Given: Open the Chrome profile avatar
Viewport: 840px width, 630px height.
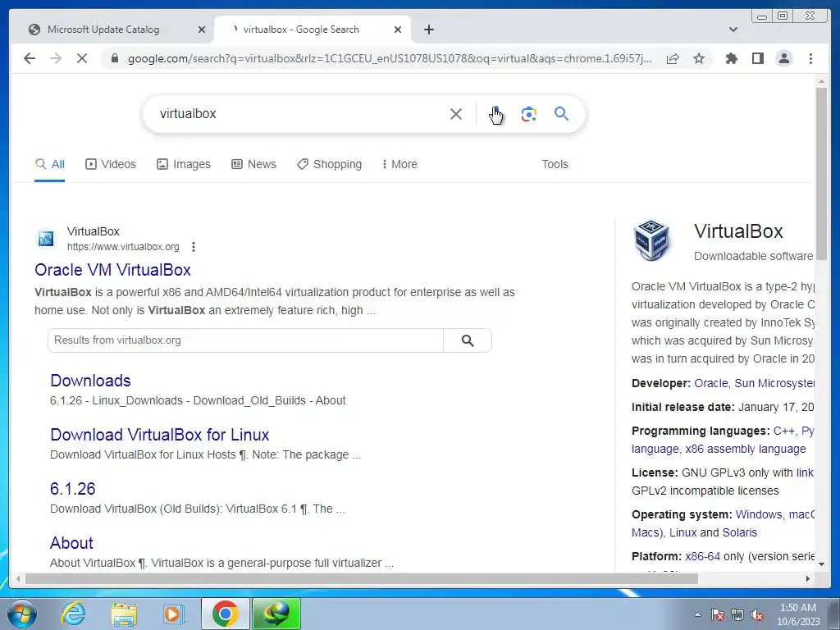Looking at the screenshot, I should point(783,58).
